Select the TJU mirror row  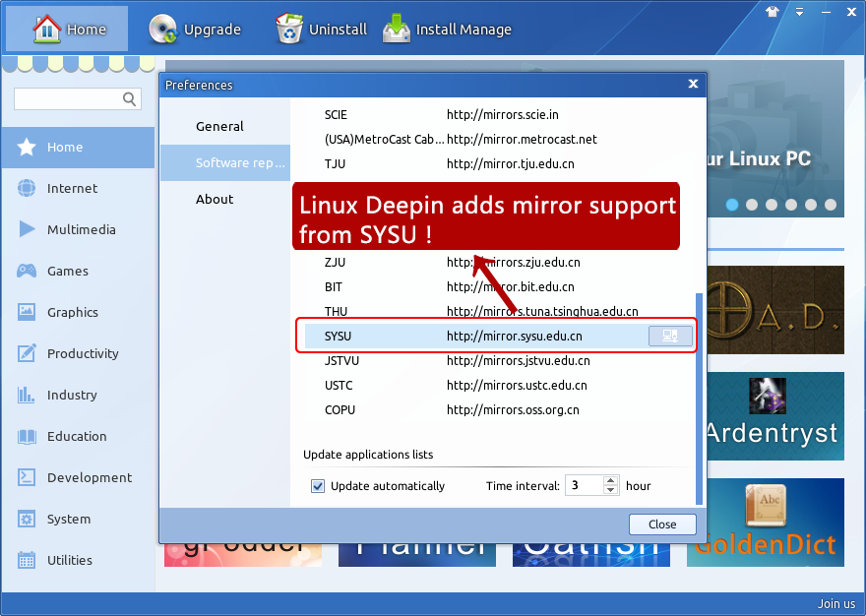coord(499,164)
